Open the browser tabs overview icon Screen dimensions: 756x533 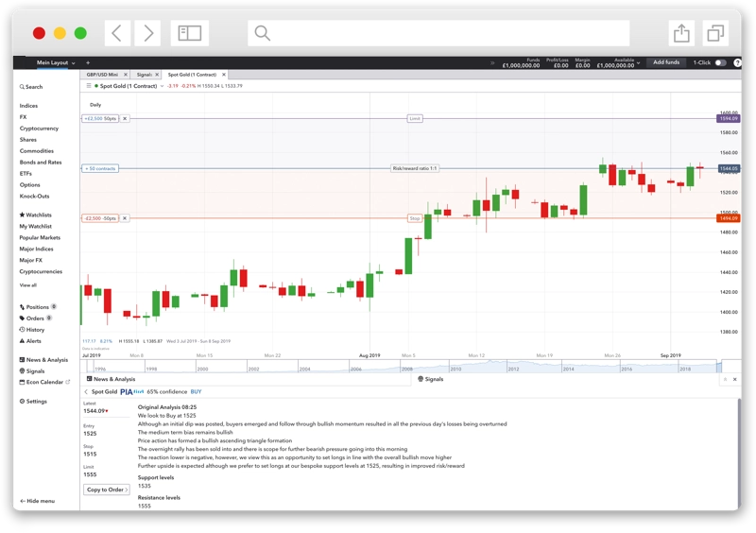(715, 33)
